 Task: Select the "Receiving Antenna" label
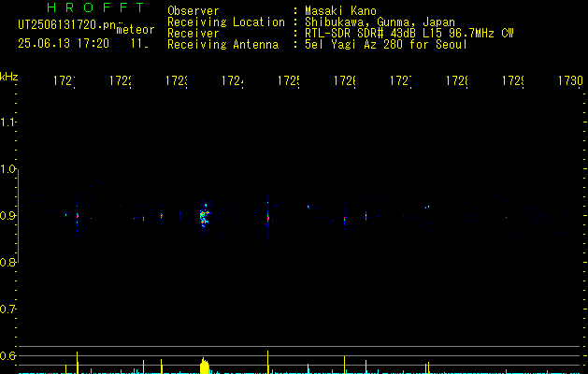coord(222,45)
